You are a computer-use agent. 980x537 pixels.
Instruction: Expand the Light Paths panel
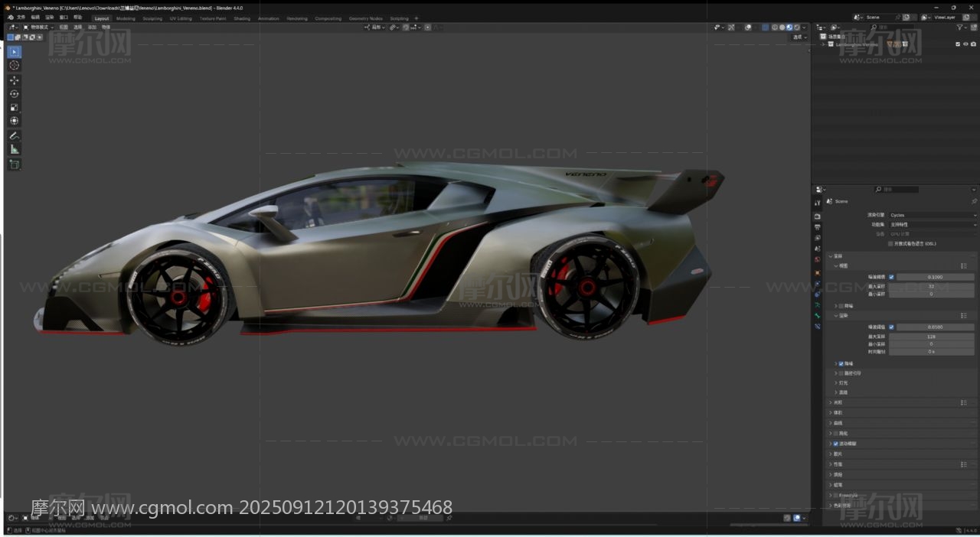830,402
